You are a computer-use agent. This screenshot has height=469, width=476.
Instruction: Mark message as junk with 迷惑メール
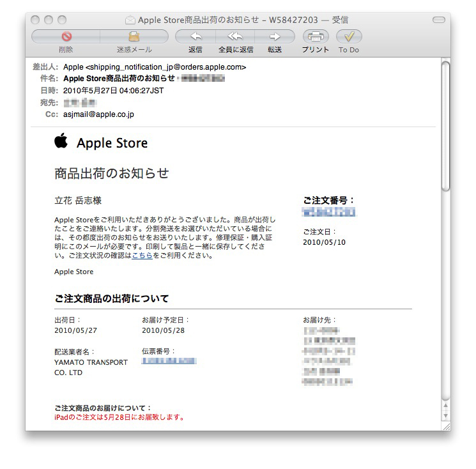[x=134, y=36]
